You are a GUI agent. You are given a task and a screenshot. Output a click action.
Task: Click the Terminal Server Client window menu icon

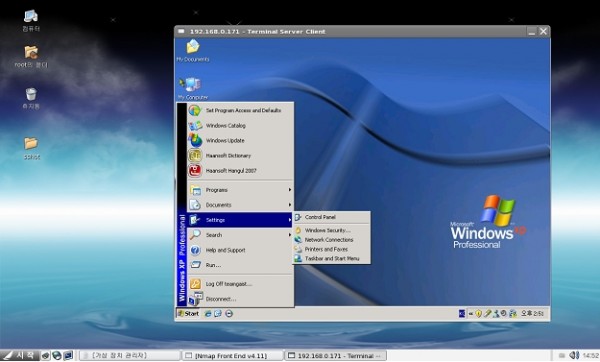point(181,31)
